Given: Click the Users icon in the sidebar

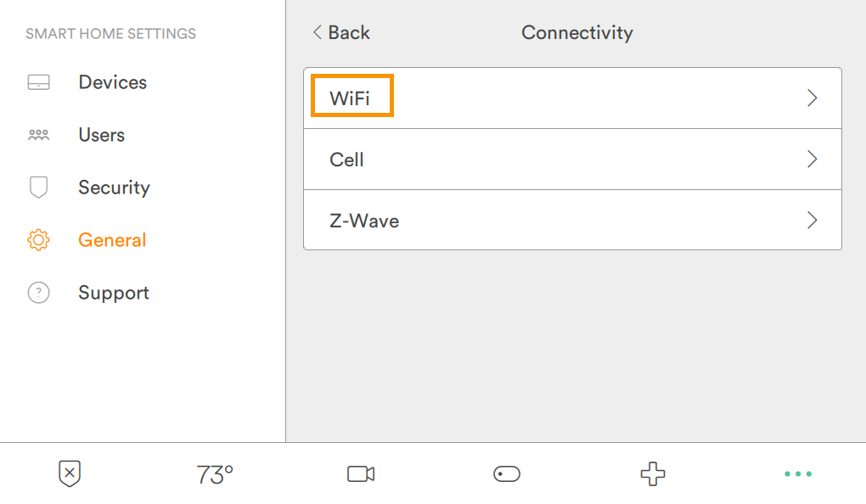Looking at the screenshot, I should click(38, 134).
